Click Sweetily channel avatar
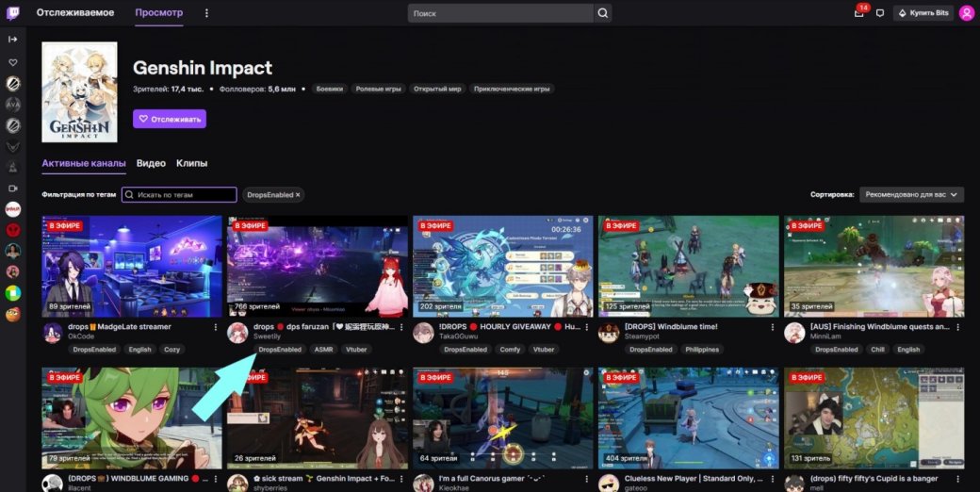 click(237, 333)
